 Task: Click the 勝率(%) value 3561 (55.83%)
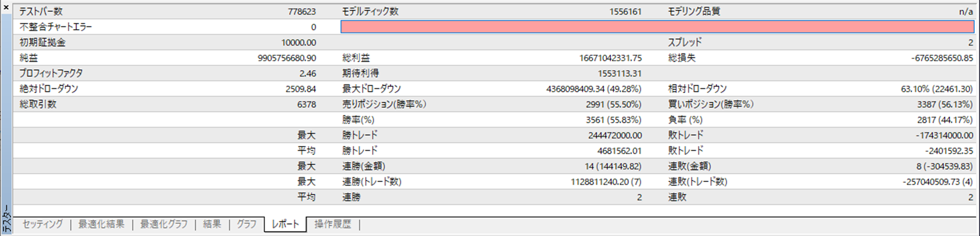click(613, 120)
